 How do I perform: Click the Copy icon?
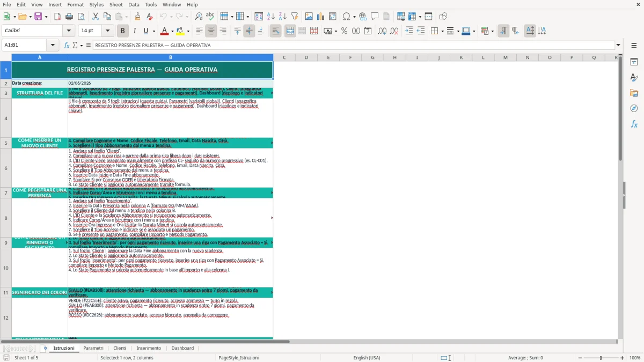click(x=107, y=17)
